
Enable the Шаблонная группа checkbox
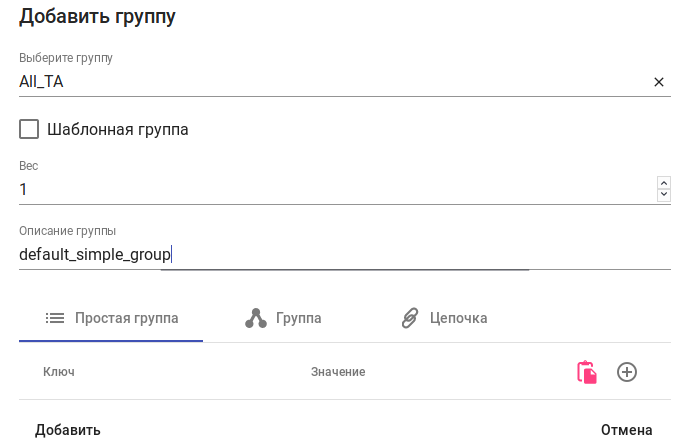pyautogui.click(x=29, y=129)
